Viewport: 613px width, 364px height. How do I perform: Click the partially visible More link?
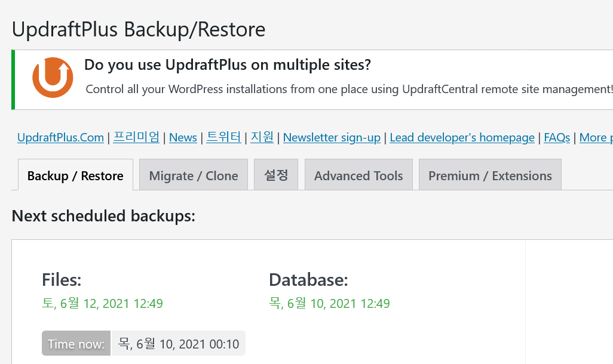pyautogui.click(x=596, y=137)
